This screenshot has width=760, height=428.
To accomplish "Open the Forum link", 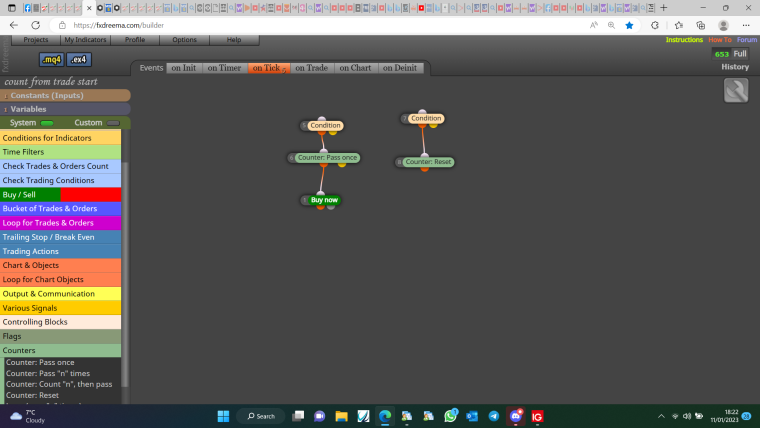I will click(x=746, y=40).
